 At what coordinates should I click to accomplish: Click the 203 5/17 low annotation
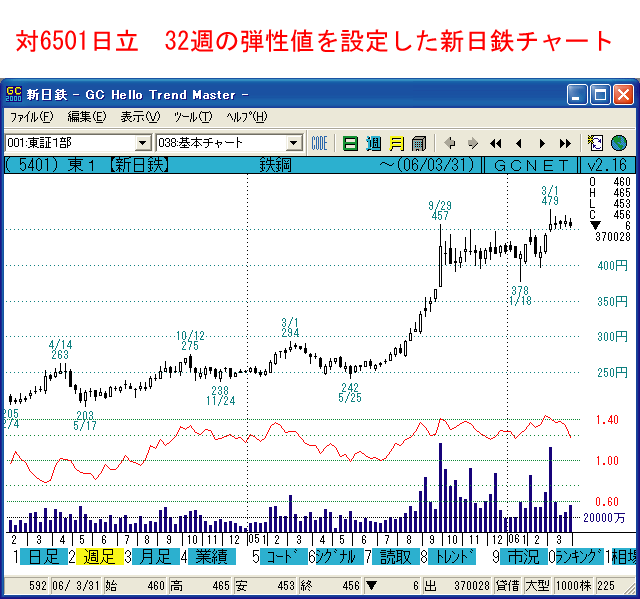point(85,421)
